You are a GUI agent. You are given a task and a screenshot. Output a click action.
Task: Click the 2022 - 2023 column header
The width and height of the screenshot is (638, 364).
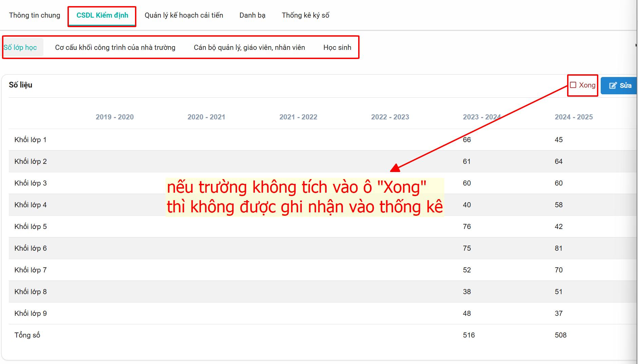tap(390, 117)
